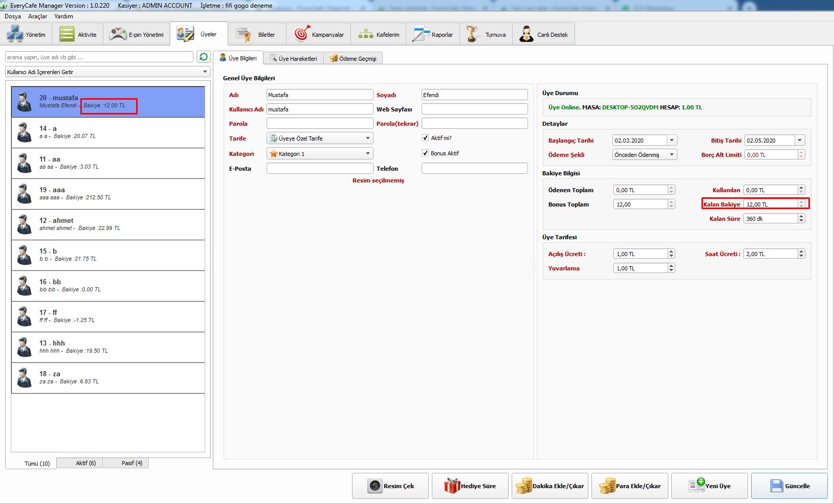Screen dimensions: 834x504
Task: Open the Araçlar menu
Action: point(37,16)
